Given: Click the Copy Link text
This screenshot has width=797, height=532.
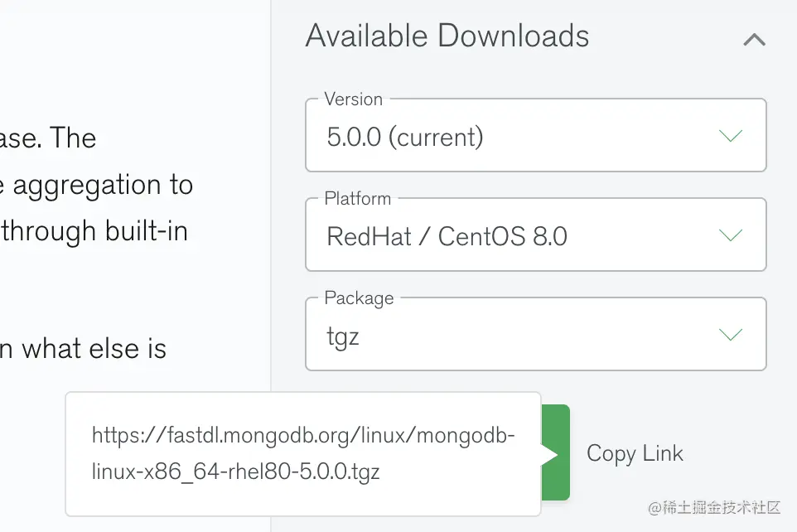Looking at the screenshot, I should [x=635, y=453].
